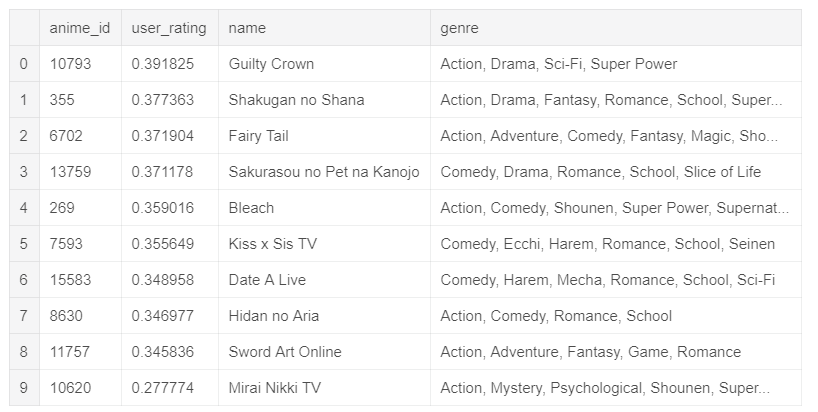This screenshot has height=412, width=818.
Task: Select the Guilty Crown name cell
Action: pos(271,64)
